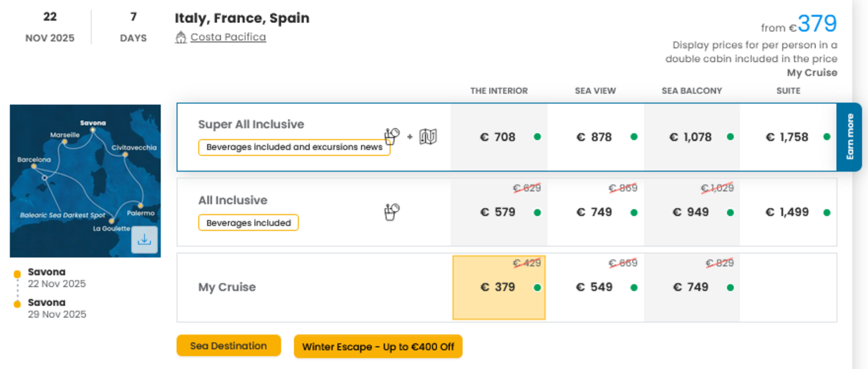Click the Beverages included and excursions news tag
868x369 pixels.
coord(294,147)
